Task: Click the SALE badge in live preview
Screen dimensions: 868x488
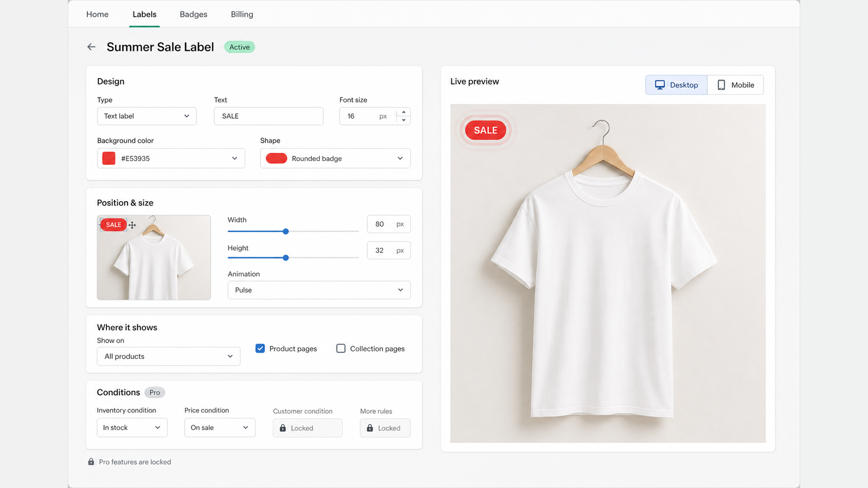Action: pyautogui.click(x=486, y=130)
